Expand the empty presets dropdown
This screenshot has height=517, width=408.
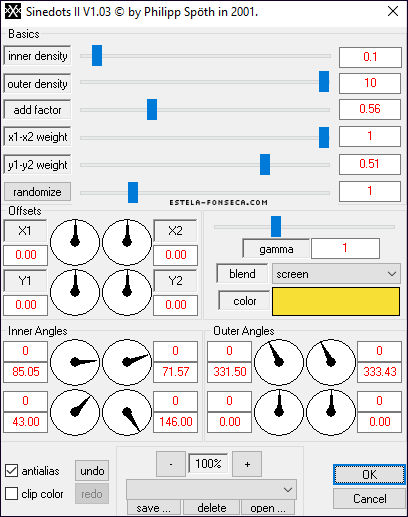tap(211, 489)
